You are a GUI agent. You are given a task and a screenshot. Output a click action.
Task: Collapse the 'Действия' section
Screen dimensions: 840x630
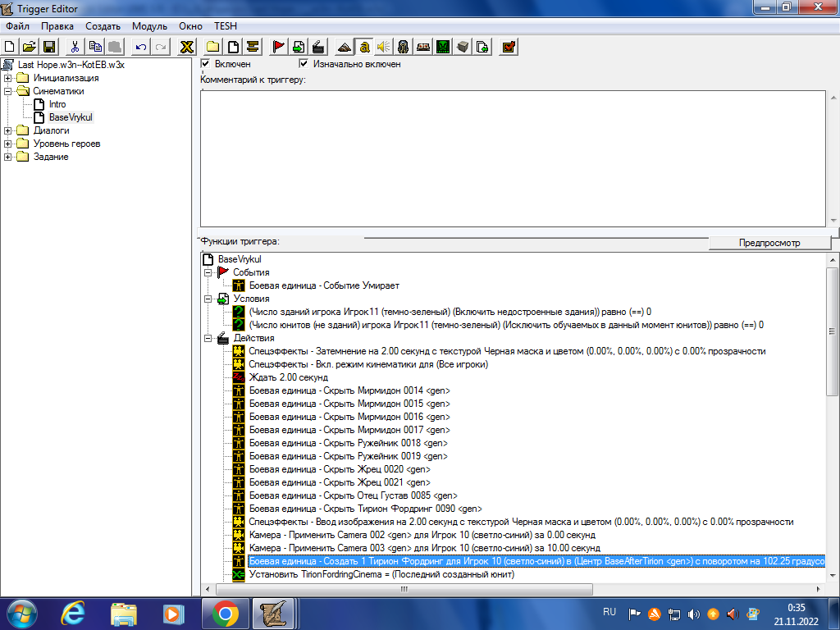coord(208,339)
